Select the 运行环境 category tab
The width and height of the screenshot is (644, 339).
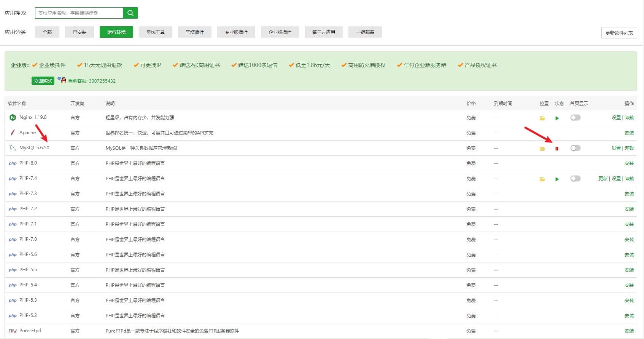(x=116, y=32)
